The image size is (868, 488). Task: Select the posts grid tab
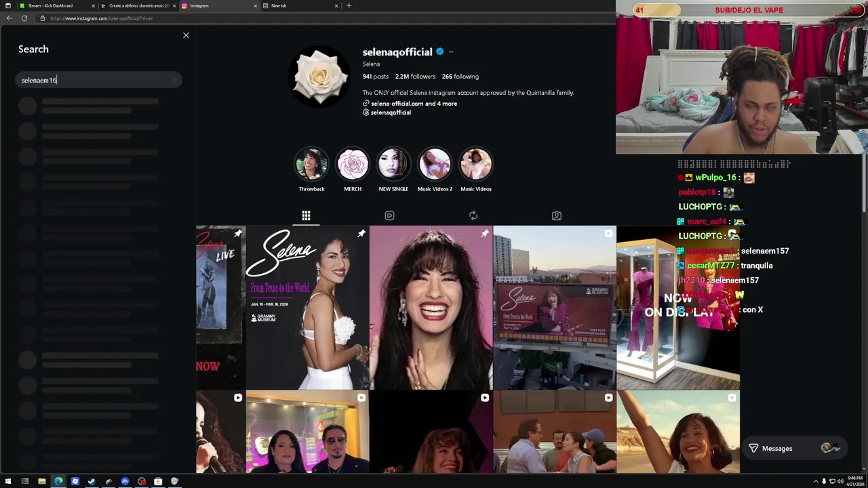tap(306, 216)
